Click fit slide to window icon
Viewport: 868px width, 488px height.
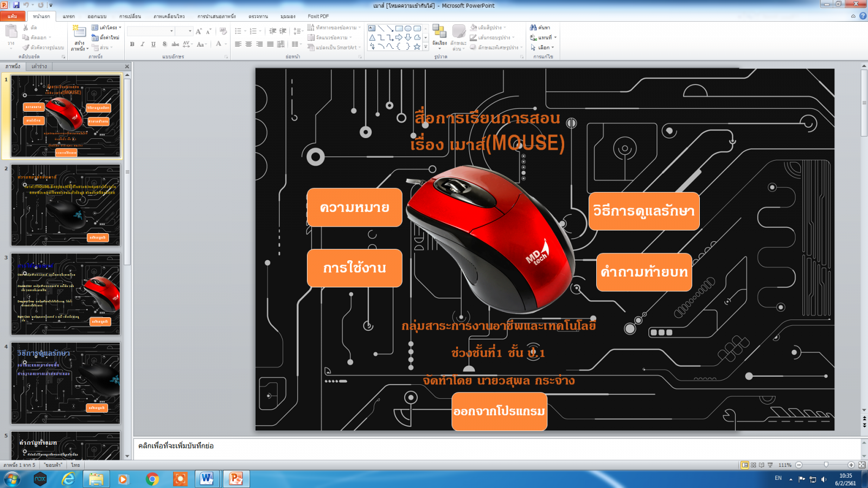pyautogui.click(x=861, y=465)
